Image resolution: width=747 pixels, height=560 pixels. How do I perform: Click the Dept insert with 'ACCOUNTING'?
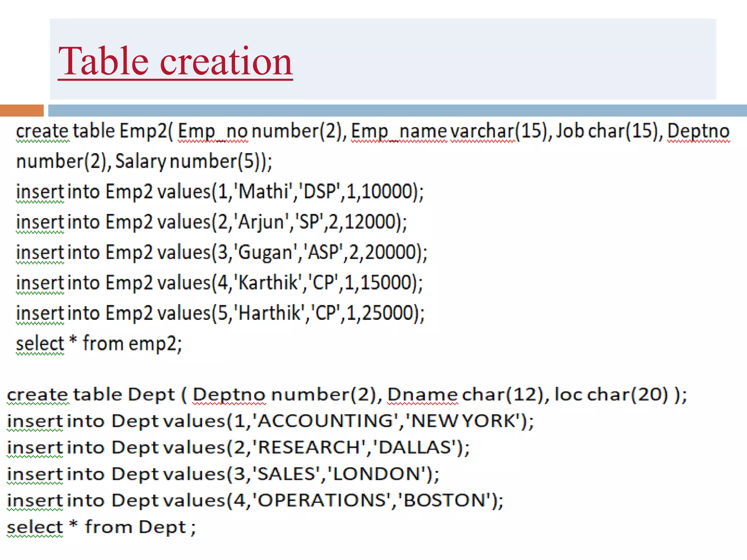[270, 421]
